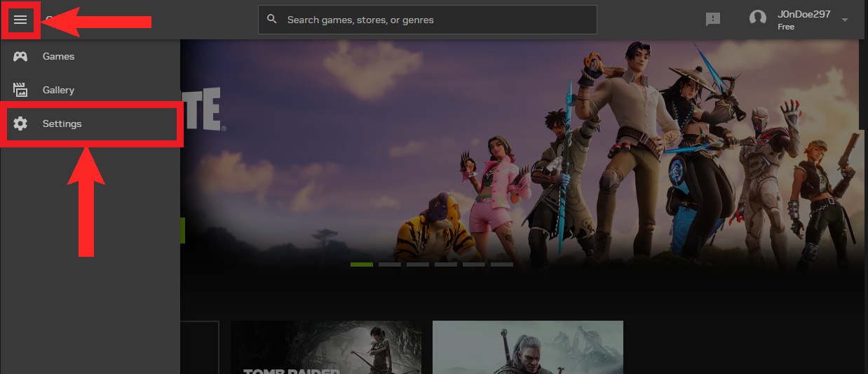The width and height of the screenshot is (868, 374).
Task: Click the search magnifier icon
Action: tap(272, 20)
